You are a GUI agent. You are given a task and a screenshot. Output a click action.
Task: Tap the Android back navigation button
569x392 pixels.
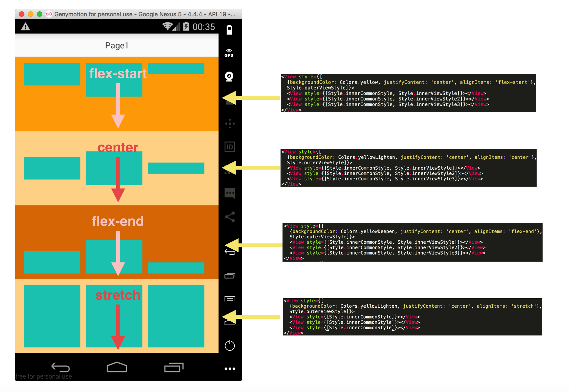pyautogui.click(x=60, y=367)
